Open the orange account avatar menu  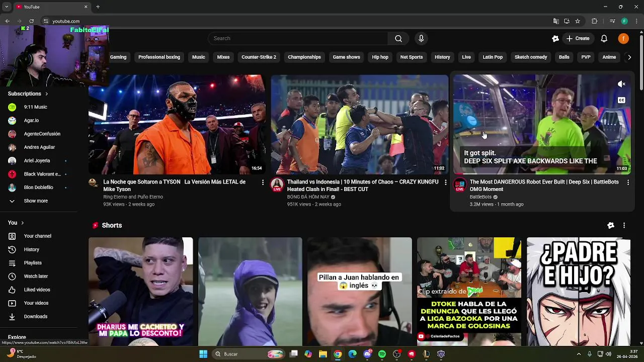tap(623, 39)
